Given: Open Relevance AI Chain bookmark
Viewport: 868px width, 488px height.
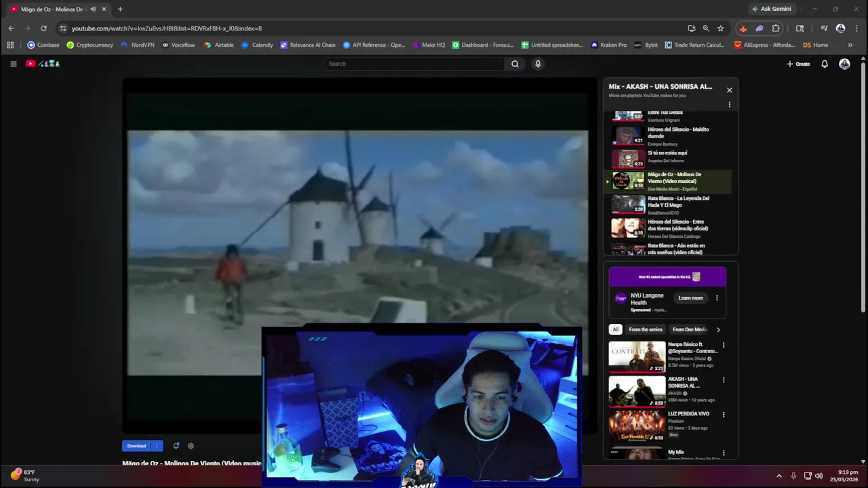Looking at the screenshot, I should coord(308,45).
